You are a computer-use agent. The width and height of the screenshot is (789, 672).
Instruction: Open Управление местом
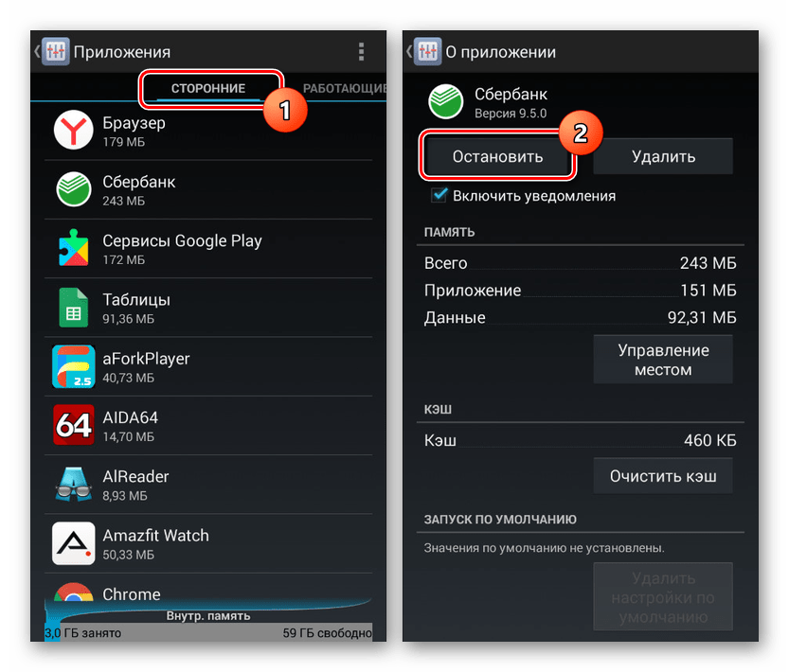tap(663, 360)
